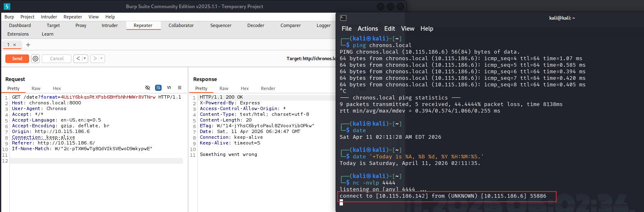
Task: Click the If-None-Match header line in Request
Action: pyautogui.click(x=82, y=149)
